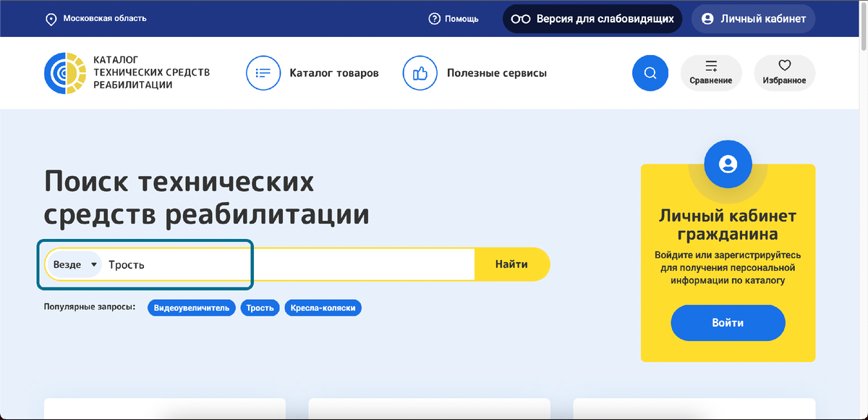Click the question mark help icon
The width and height of the screenshot is (868, 420).
pyautogui.click(x=434, y=19)
